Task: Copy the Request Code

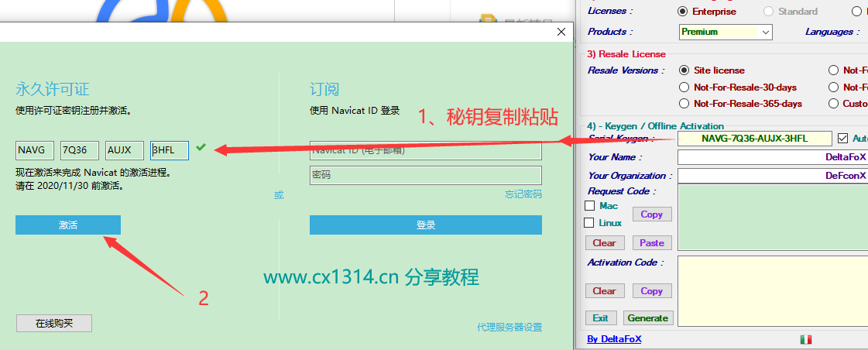Action: click(x=651, y=214)
